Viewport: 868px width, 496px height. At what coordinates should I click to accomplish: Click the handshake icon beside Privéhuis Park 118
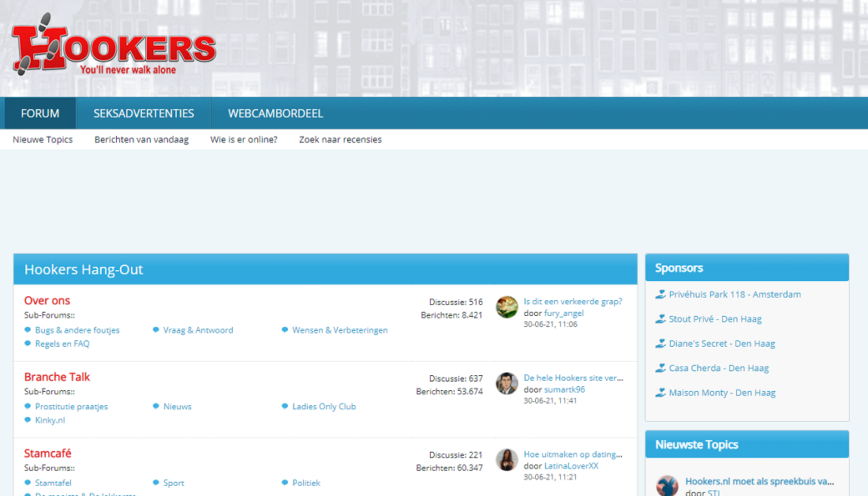click(x=660, y=295)
